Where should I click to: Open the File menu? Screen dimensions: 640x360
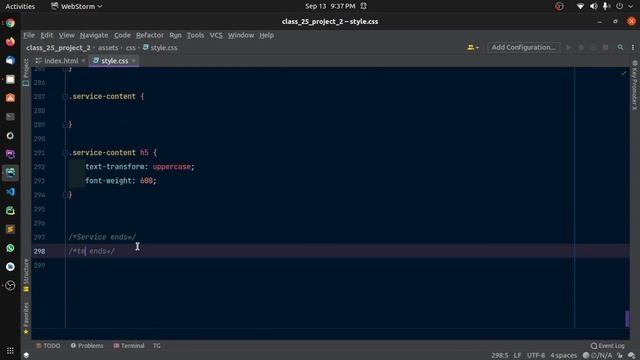[29, 35]
